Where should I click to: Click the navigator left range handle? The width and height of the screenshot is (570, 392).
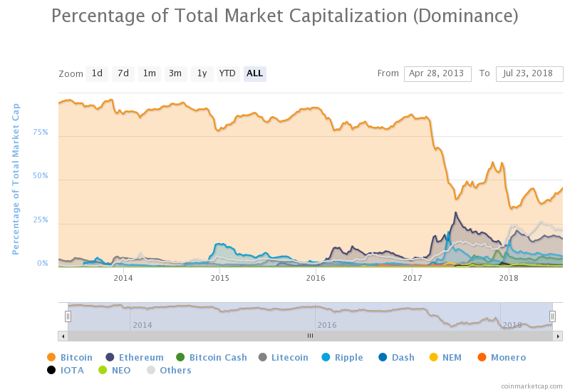tap(68, 316)
